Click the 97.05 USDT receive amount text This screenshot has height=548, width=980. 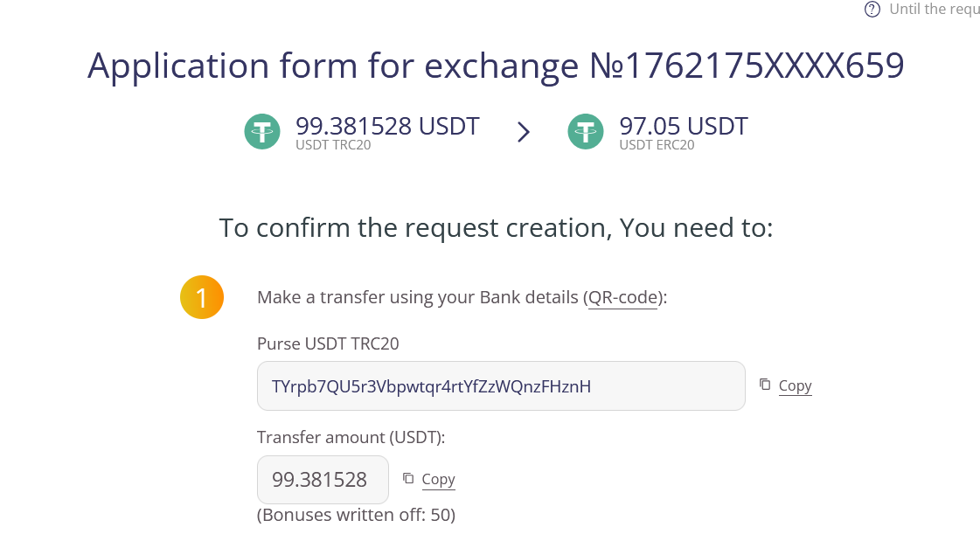pos(683,126)
